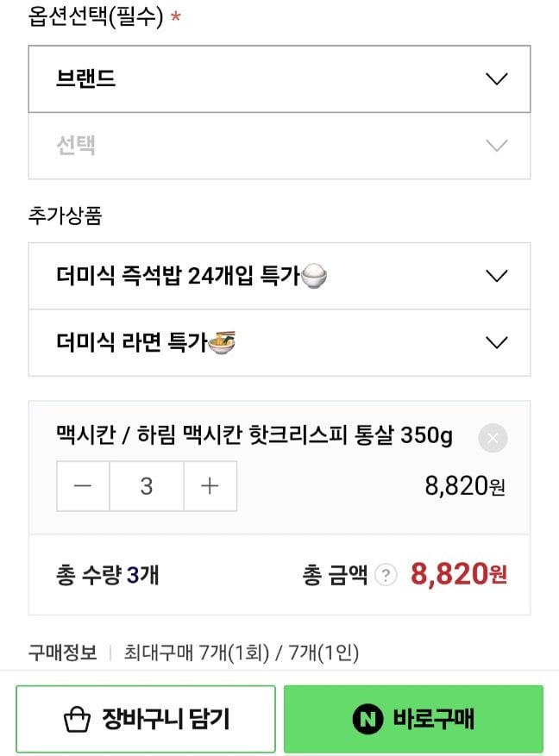Remove the 맥시칸 핫크리스피 selected item
The width and height of the screenshot is (559, 756).
click(493, 439)
